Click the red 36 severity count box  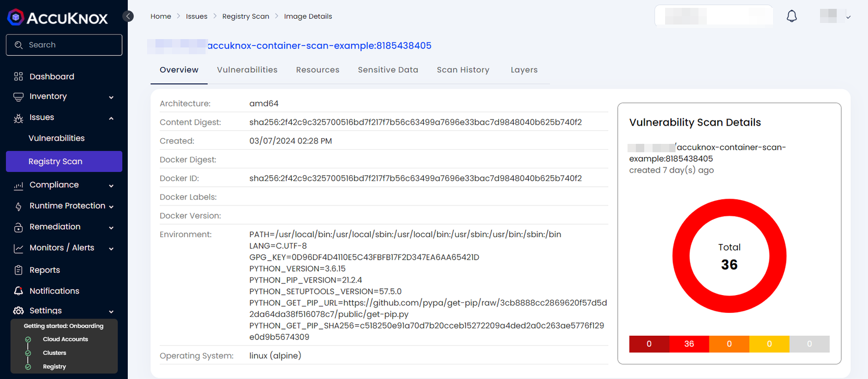click(x=689, y=344)
